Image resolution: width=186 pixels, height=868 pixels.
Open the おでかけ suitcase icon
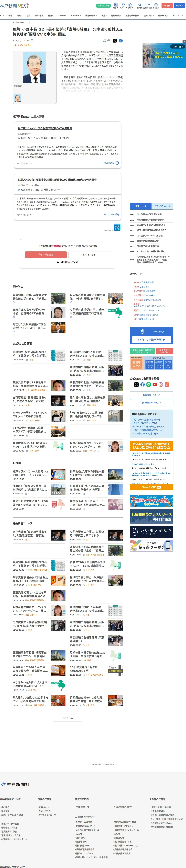[130, 6]
